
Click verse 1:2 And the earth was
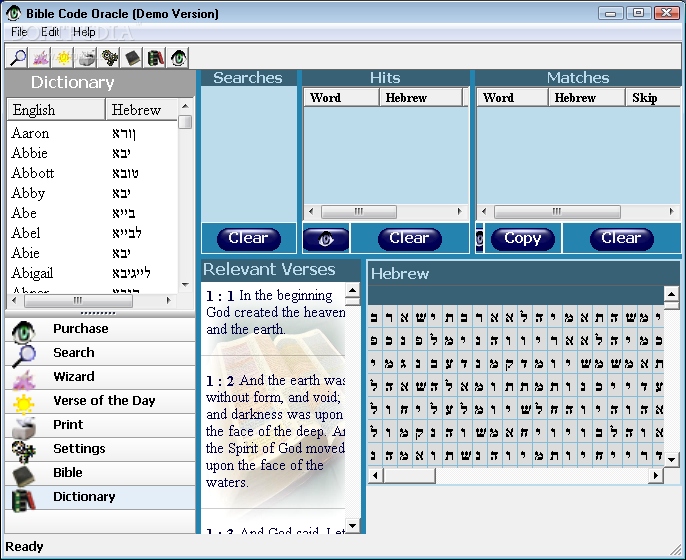click(x=276, y=431)
